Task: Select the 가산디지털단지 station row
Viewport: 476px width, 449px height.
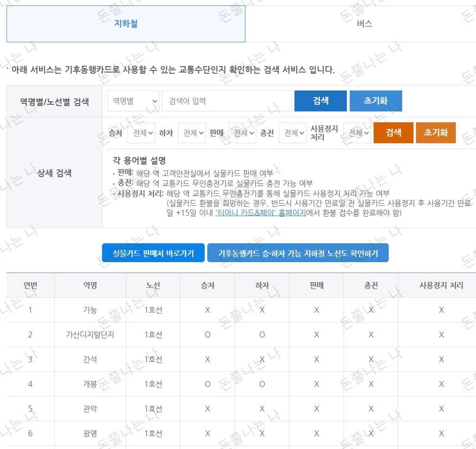Action: pos(89,334)
